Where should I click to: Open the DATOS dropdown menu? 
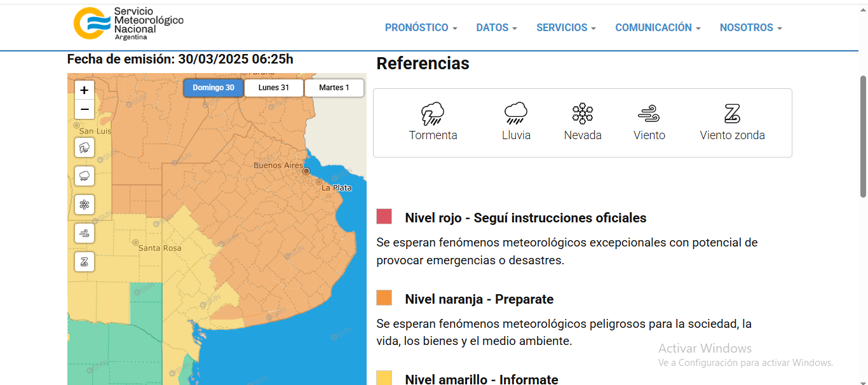(496, 28)
